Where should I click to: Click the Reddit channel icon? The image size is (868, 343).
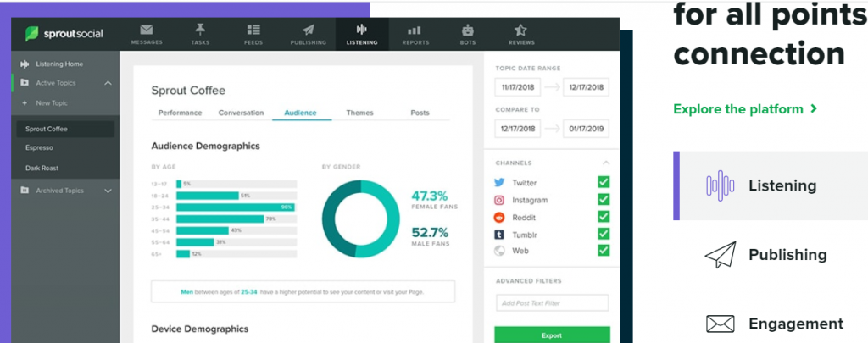(x=499, y=218)
